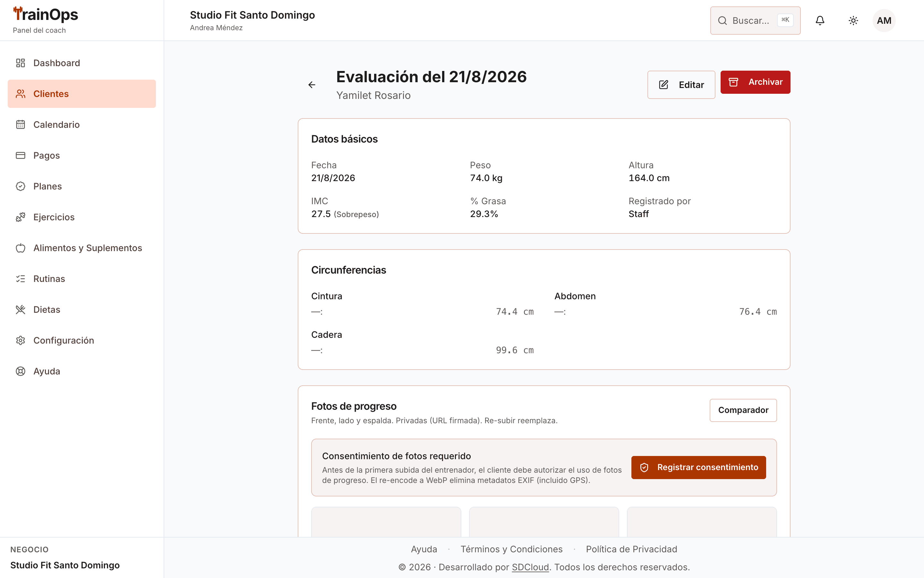Viewport: 924px width, 578px height.
Task: Open the Calendario section
Action: click(82, 125)
